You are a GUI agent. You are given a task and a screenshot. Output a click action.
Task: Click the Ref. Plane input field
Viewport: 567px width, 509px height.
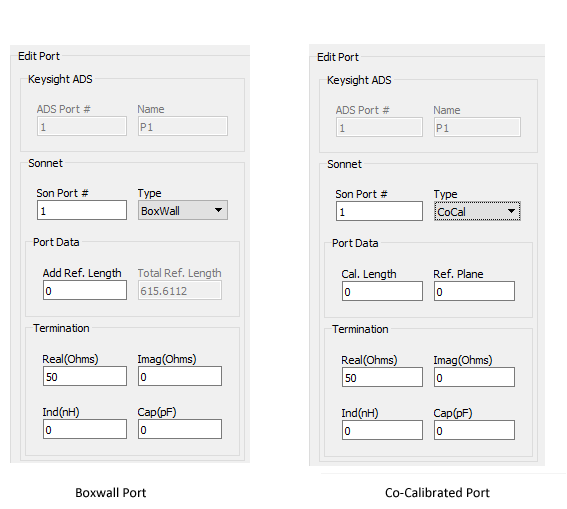(474, 291)
